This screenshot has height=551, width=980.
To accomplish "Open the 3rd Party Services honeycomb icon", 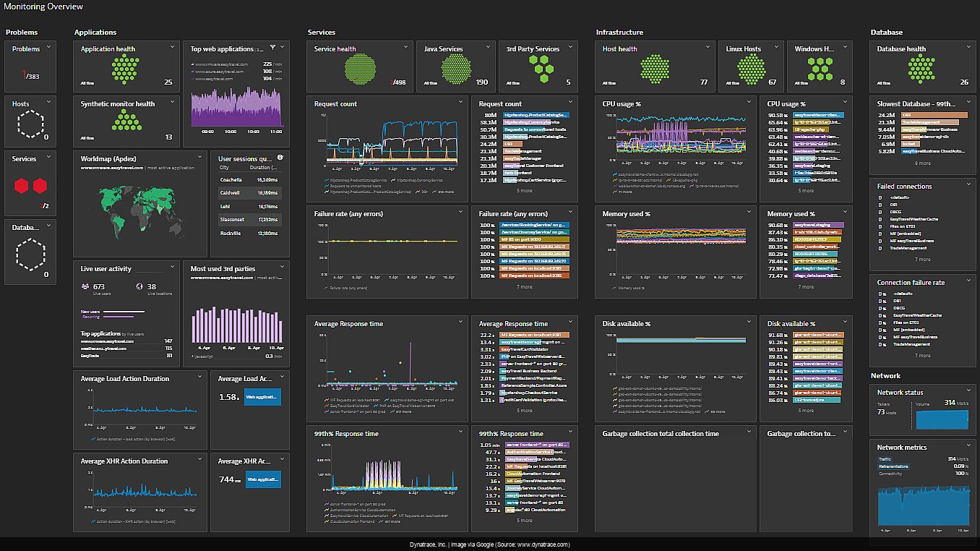I will 540,69.
